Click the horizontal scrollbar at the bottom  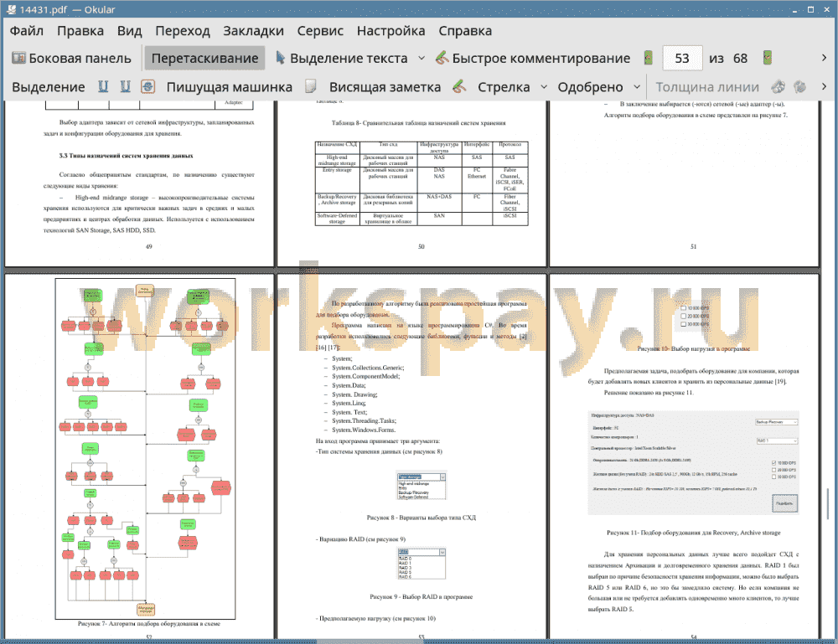(x=369, y=641)
